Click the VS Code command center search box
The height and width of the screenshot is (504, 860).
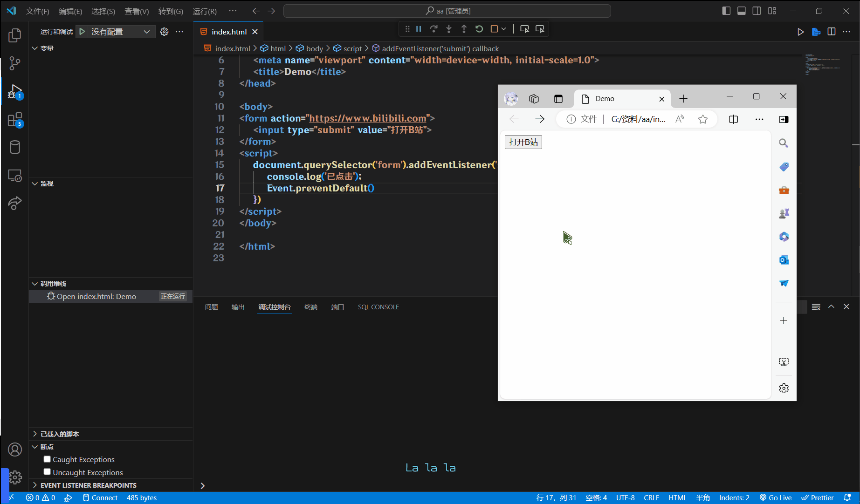pos(447,11)
